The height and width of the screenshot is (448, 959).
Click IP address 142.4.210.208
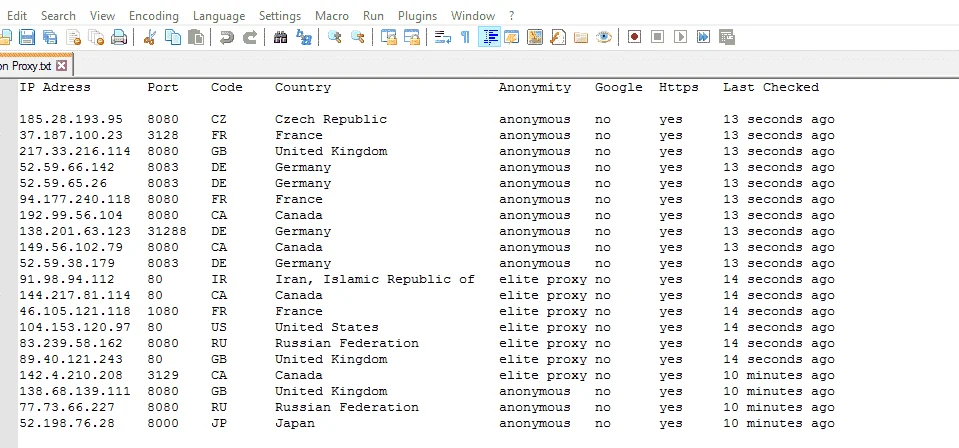71,375
